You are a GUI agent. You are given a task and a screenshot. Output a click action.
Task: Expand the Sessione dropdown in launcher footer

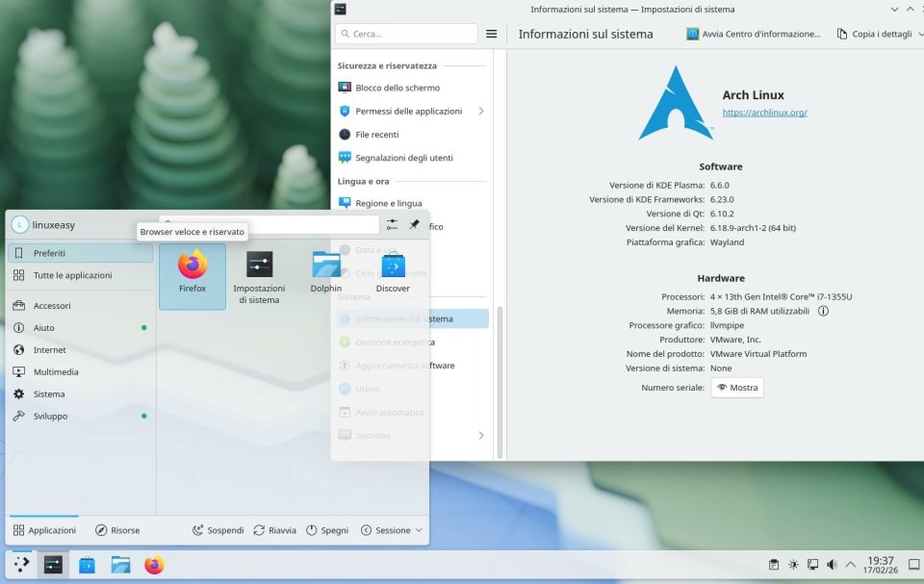pyautogui.click(x=392, y=530)
